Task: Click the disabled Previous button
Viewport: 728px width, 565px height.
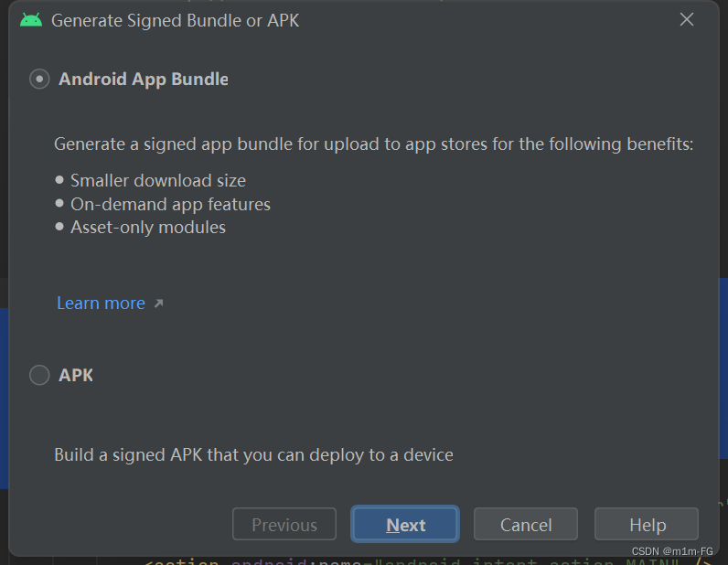Action: [284, 525]
